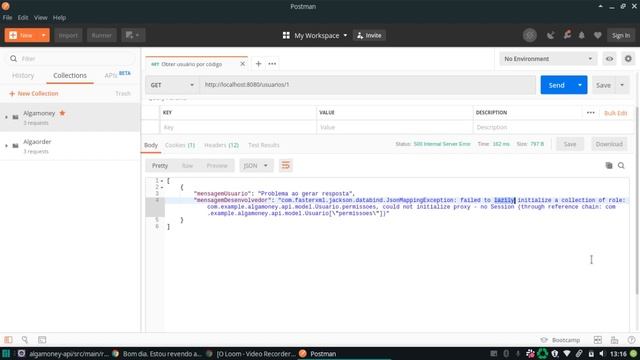This screenshot has height=360, width=640.
Task: Click the heart icon in the header
Action: pos(598,36)
